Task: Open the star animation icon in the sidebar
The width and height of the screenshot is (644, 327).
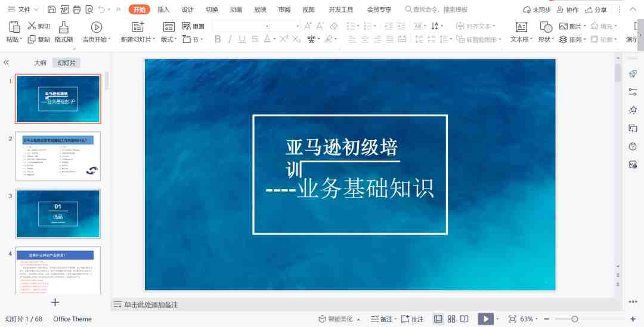Action: [x=633, y=110]
